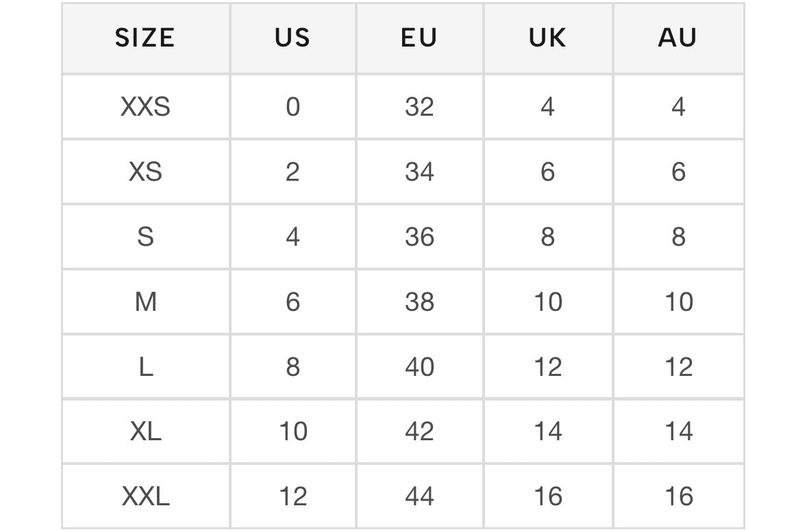This screenshot has width=807, height=532.
Task: Click EU size 32 cell
Action: pos(419,107)
